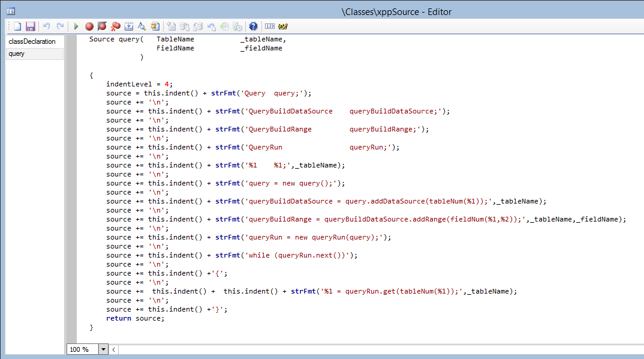
Task: Click the Redo arrow button
Action: click(x=60, y=26)
